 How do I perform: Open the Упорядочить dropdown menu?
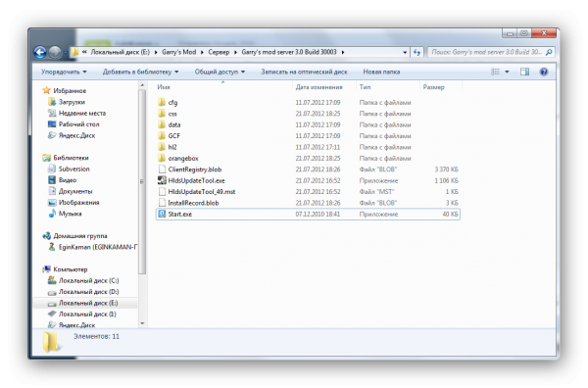click(x=64, y=72)
